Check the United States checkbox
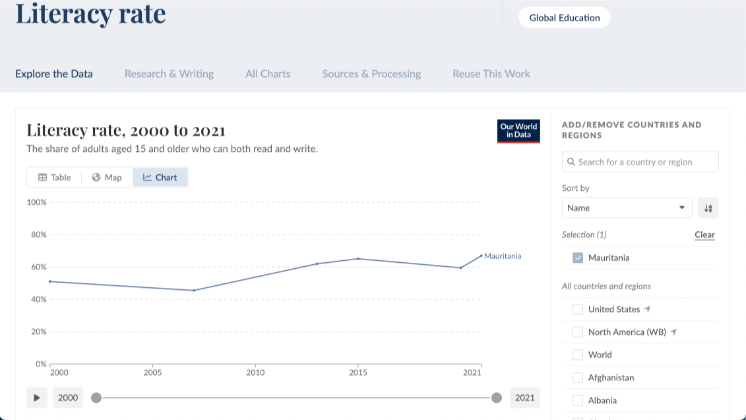 (577, 309)
